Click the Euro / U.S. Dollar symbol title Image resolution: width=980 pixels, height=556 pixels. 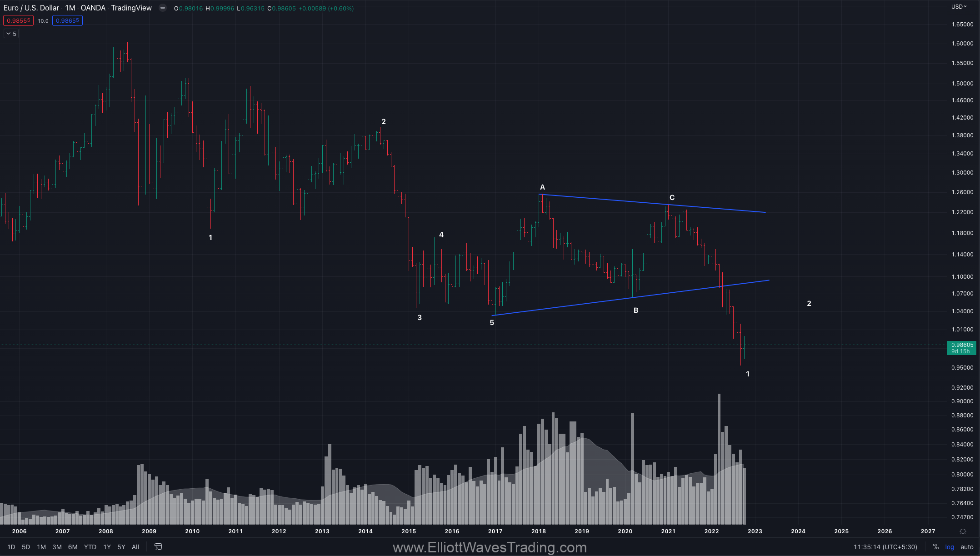(31, 8)
